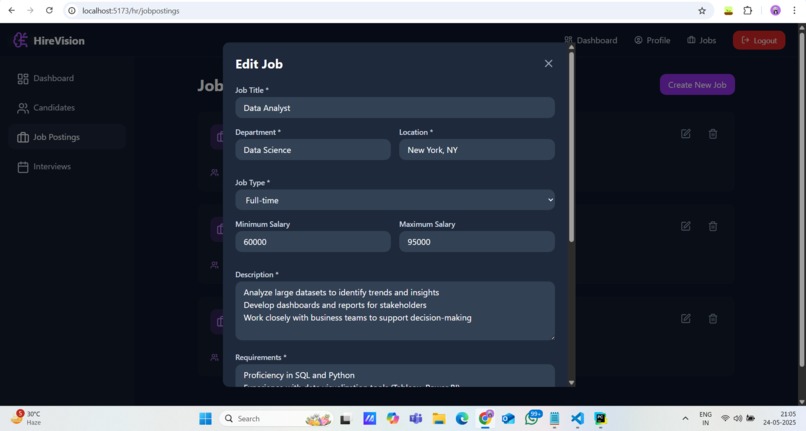Click the Minimum Salary field
Image resolution: width=806 pixels, height=431 pixels.
coord(313,242)
